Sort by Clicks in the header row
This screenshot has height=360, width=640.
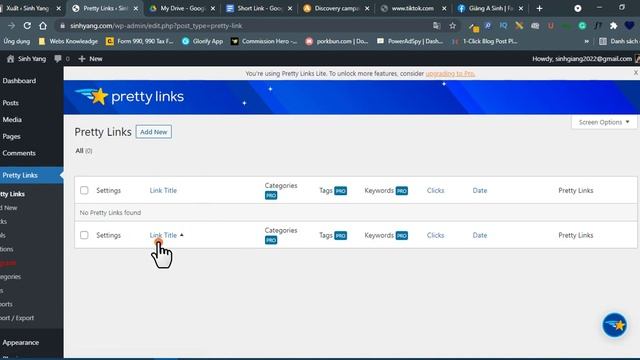436,190
